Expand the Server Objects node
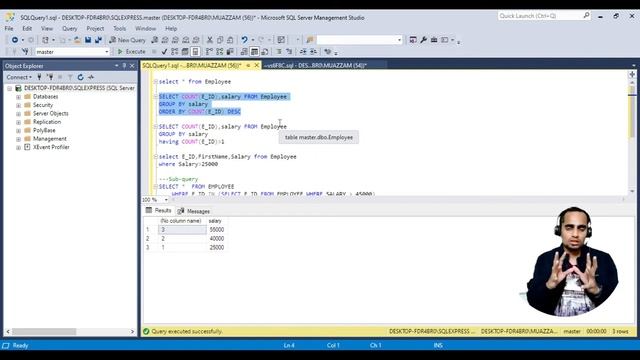Screen dimensions: 640x360 coord(18,113)
